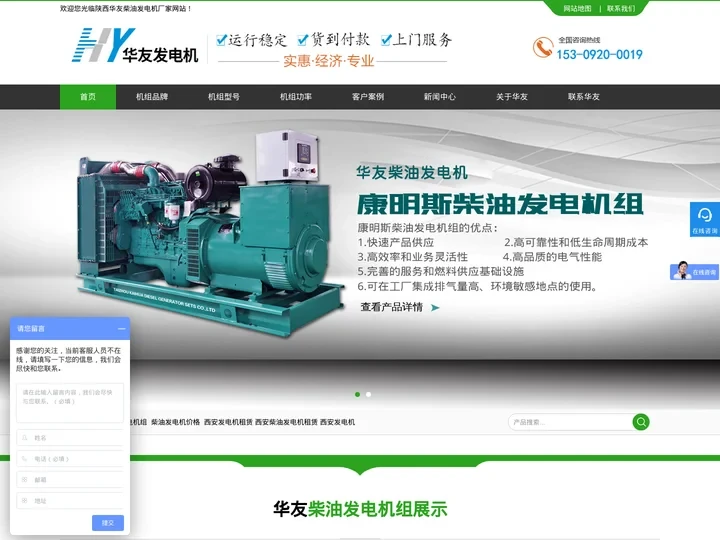
Task: Focus the 姓名 name field
Action: coord(70,438)
